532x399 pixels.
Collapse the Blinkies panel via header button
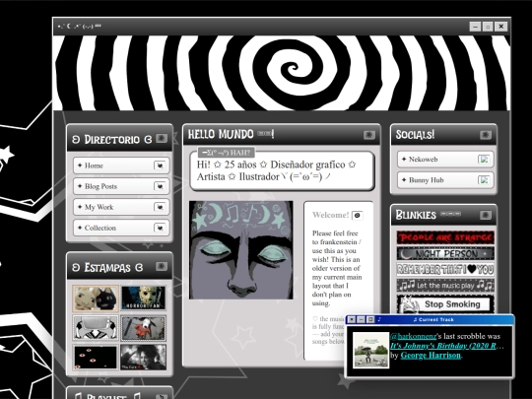point(486,215)
